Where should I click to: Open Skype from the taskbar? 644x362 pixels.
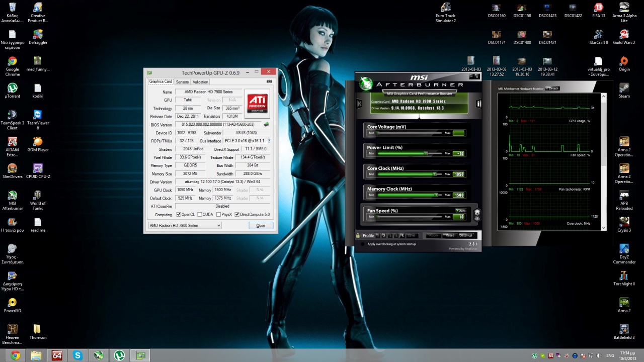click(77, 355)
